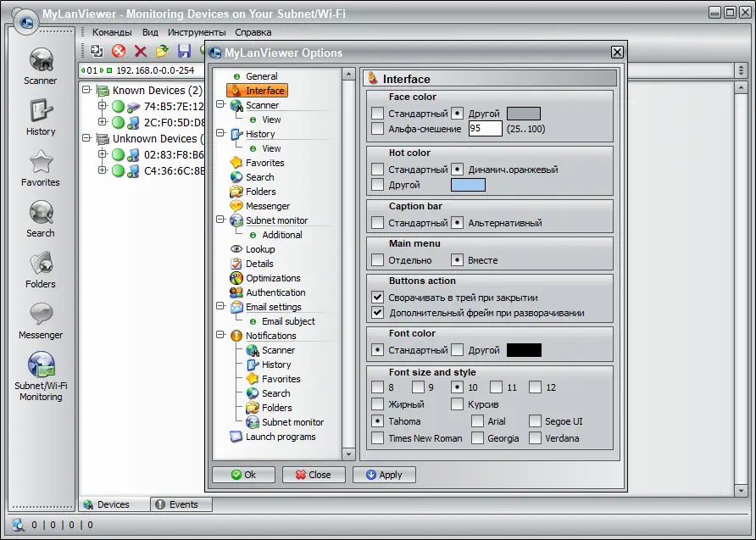Image resolution: width=756 pixels, height=540 pixels.
Task: Open the Search icon in the left sidebar
Action: [41, 213]
